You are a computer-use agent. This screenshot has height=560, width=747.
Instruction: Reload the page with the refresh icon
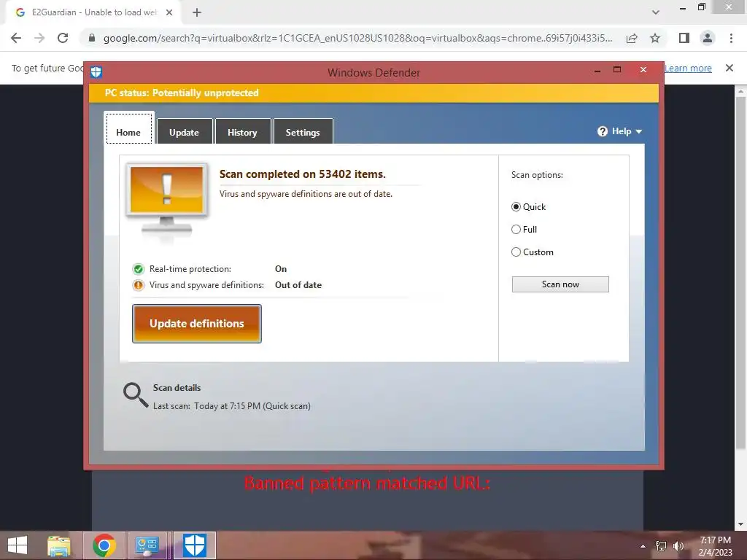(x=63, y=38)
